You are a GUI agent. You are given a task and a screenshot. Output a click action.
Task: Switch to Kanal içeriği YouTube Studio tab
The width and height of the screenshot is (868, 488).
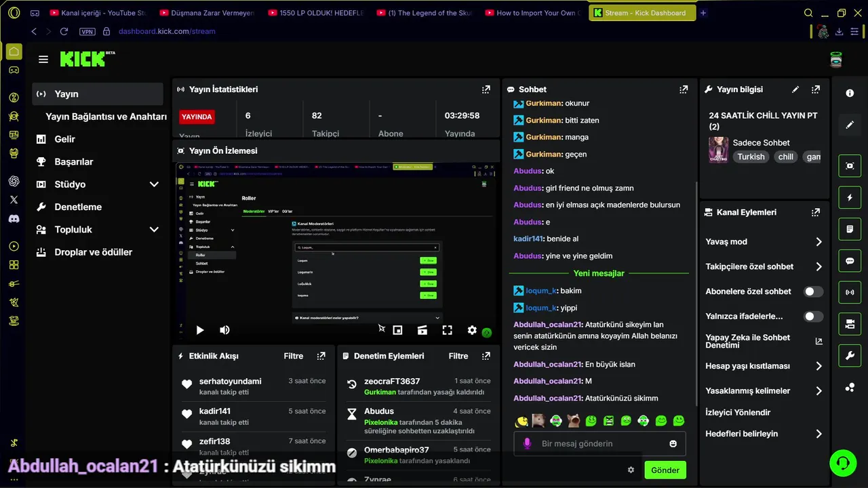(x=98, y=13)
